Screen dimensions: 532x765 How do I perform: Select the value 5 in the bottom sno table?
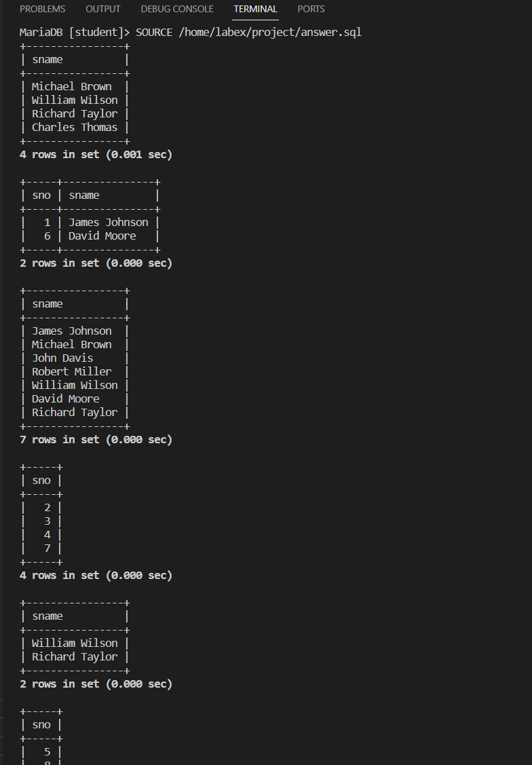point(47,751)
